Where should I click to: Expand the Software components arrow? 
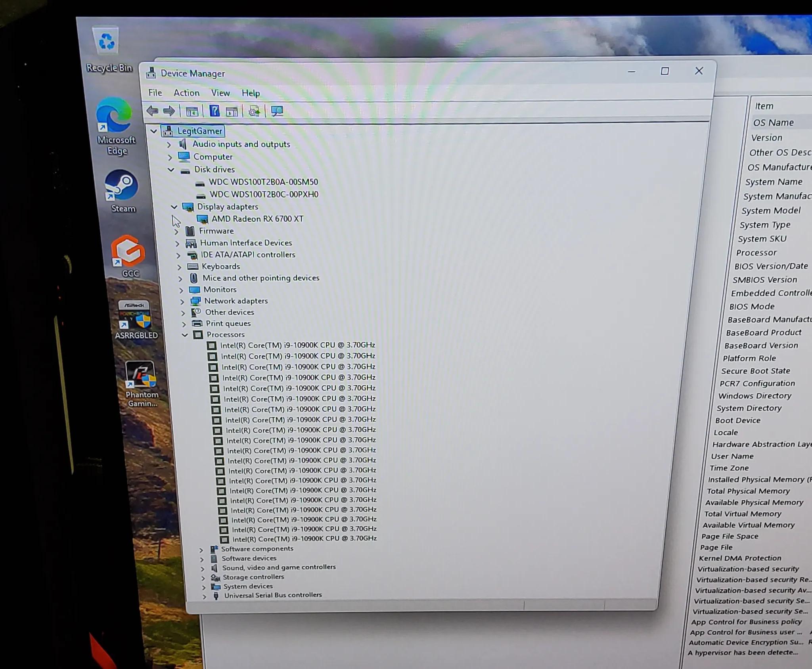pos(201,550)
